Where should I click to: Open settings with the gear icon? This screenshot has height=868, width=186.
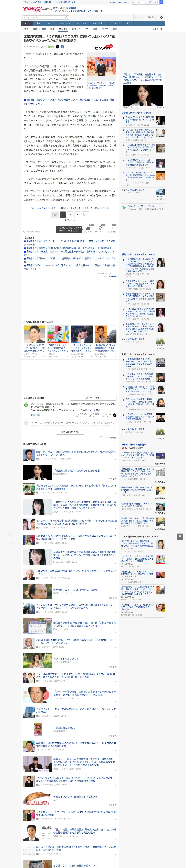click(x=161, y=18)
